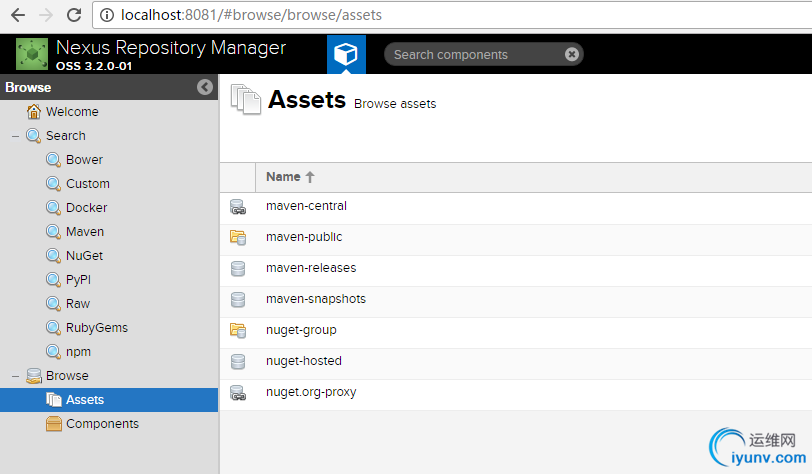Image resolution: width=812 pixels, height=474 pixels.
Task: Click the nuget-hosted database icon
Action: (238, 362)
